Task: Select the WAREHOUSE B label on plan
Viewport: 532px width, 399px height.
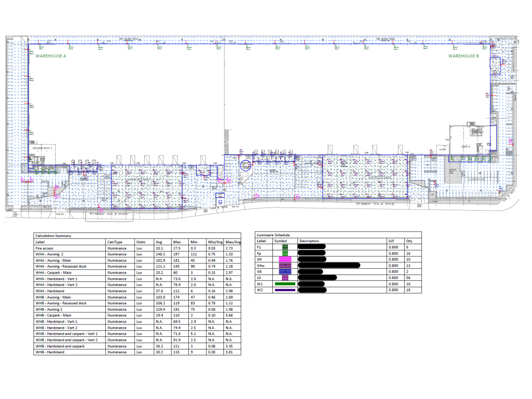Action: coord(463,56)
